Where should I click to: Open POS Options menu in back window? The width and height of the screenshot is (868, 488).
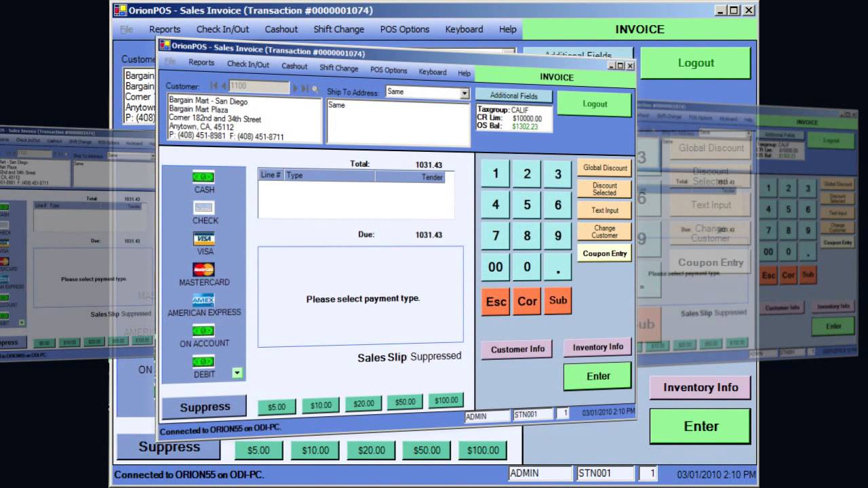pos(405,29)
